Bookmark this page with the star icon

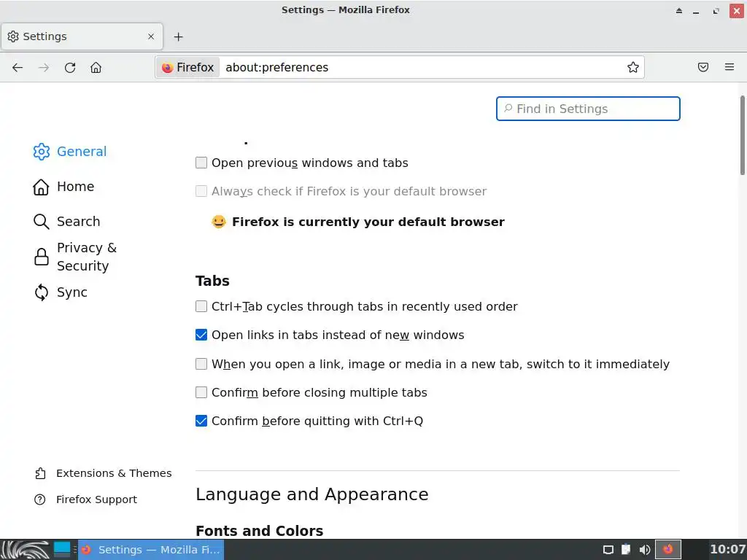[632, 67]
